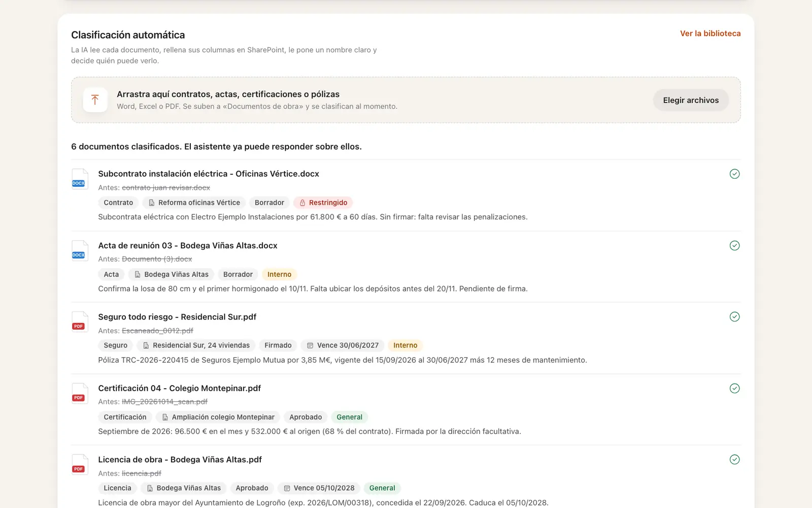The width and height of the screenshot is (812, 508).
Task: Open Certificación 04 - Colegio Montepinar.pdf
Action: (180, 388)
